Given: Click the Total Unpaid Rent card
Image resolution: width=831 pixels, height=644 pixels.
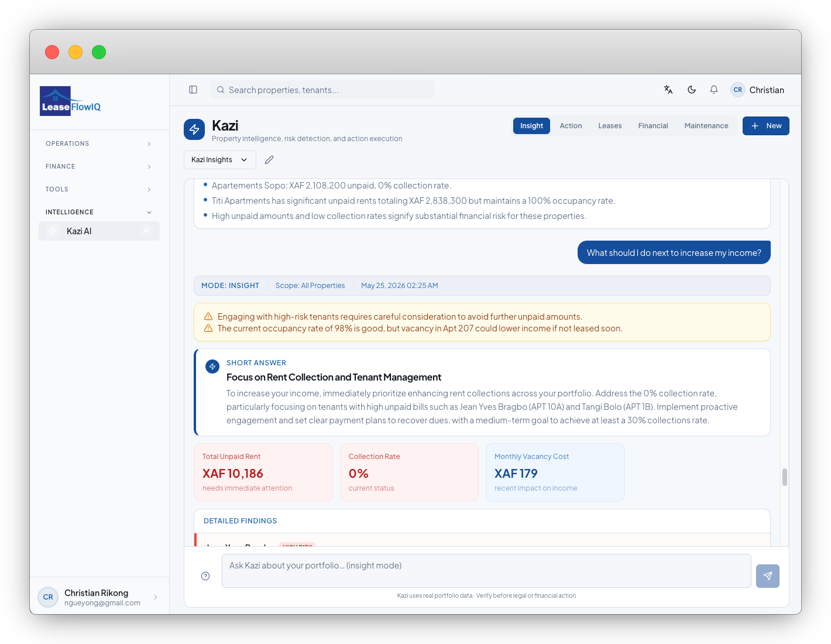Looking at the screenshot, I should pyautogui.click(x=263, y=472).
